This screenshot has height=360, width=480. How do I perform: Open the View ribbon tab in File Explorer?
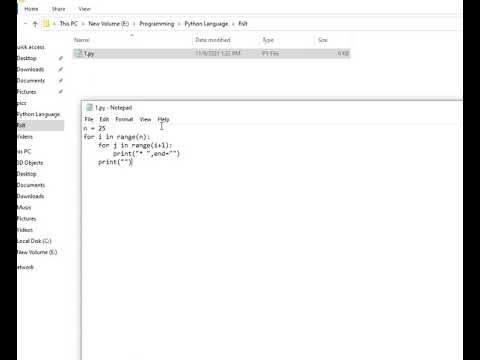coord(84,9)
